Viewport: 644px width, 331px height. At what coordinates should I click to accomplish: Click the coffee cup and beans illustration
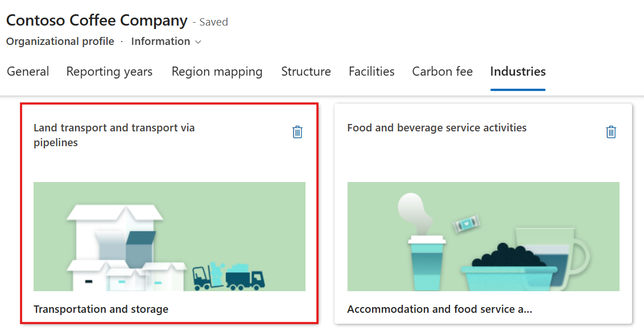point(483,237)
